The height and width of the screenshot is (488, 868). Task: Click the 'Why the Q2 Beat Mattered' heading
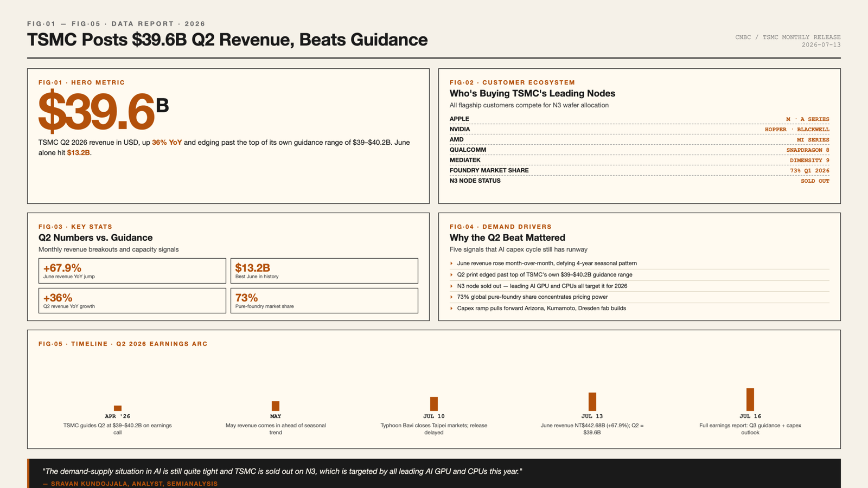click(x=507, y=238)
